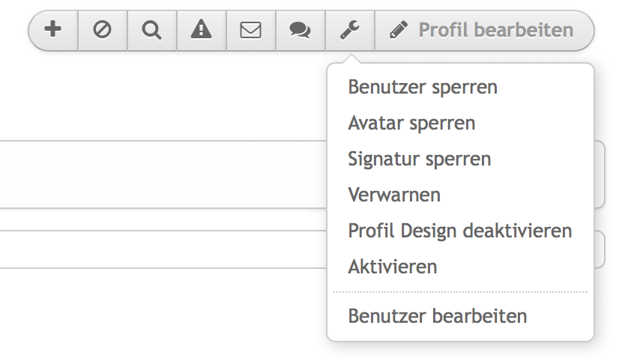Click the plus (add) icon
The height and width of the screenshot is (364, 622).
point(53,31)
